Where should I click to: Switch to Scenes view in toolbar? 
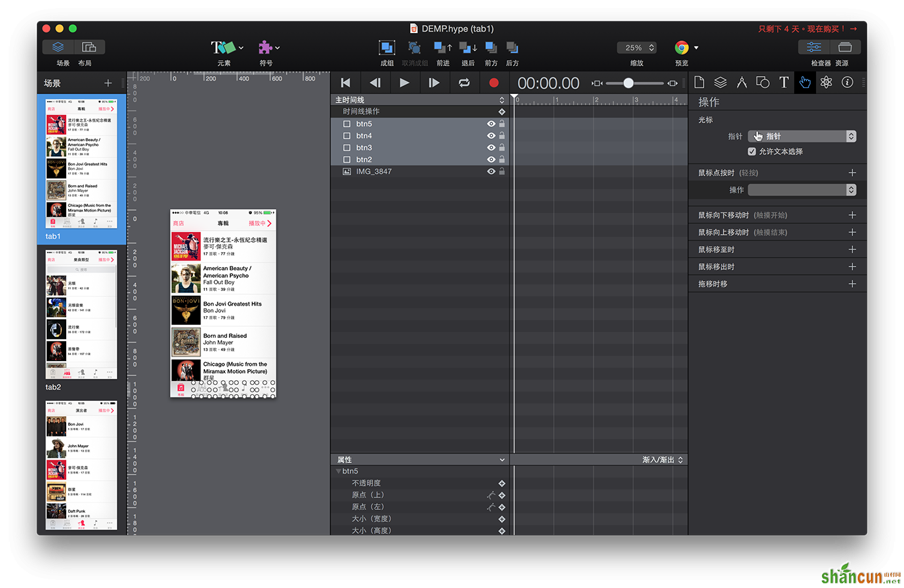tap(58, 47)
